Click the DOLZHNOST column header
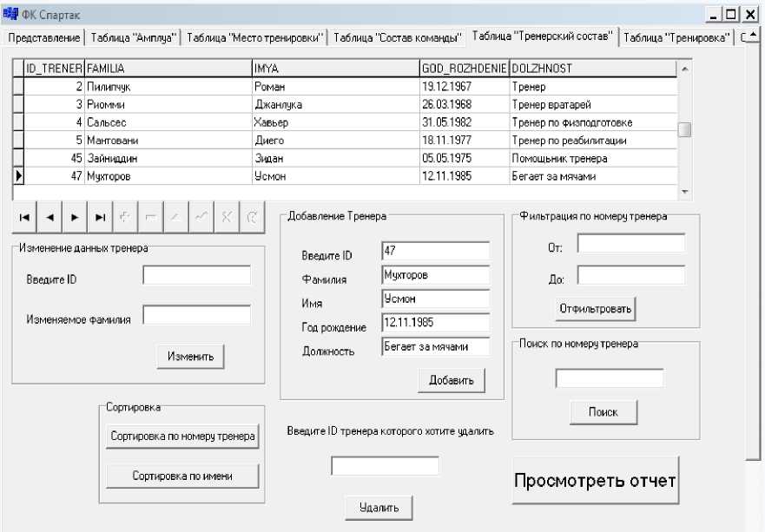This screenshot has height=532, width=765. click(x=593, y=69)
